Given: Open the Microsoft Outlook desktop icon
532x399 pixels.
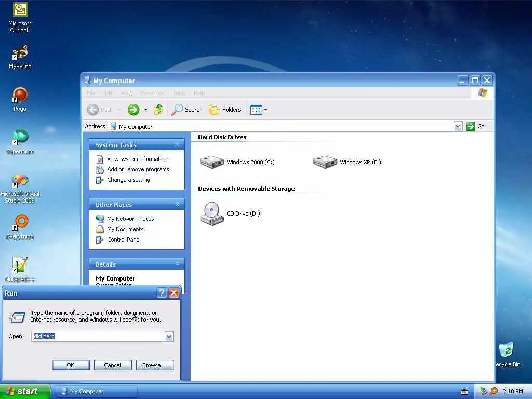Looking at the screenshot, I should pos(20,17).
